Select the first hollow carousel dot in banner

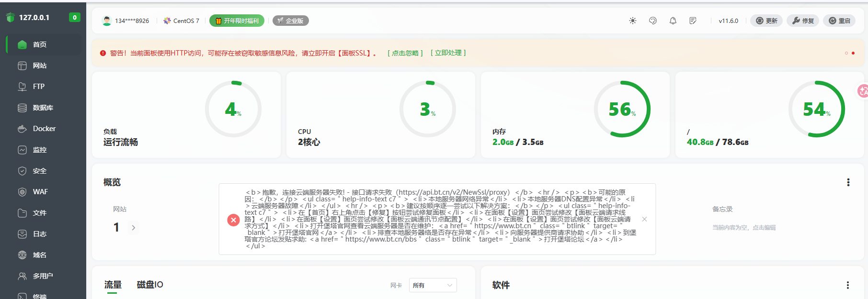846,53
